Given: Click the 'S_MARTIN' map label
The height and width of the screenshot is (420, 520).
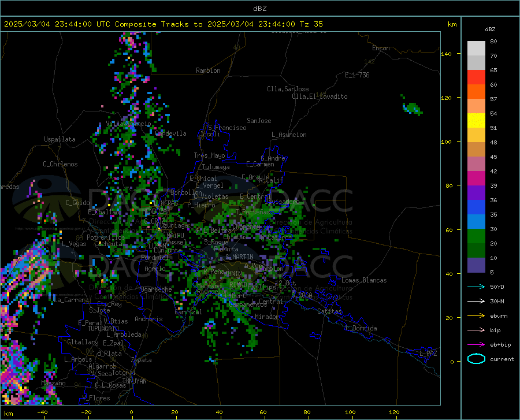Looking at the screenshot, I should coord(239,257).
